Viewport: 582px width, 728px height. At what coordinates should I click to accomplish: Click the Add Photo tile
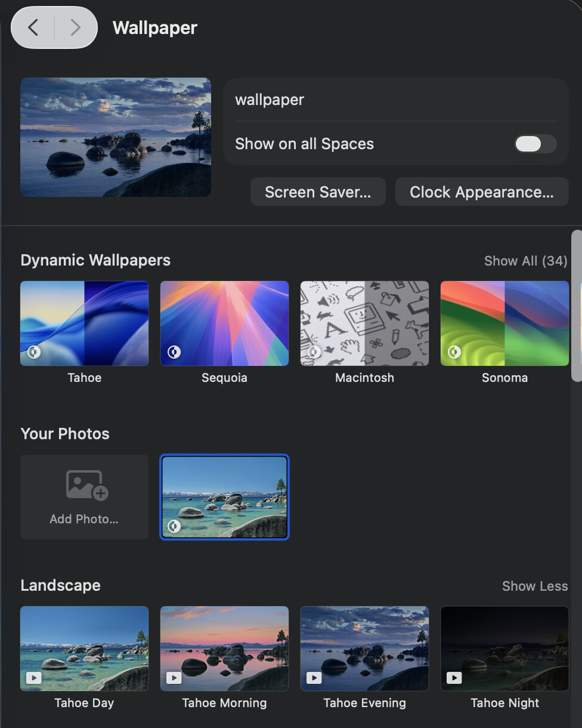[84, 497]
